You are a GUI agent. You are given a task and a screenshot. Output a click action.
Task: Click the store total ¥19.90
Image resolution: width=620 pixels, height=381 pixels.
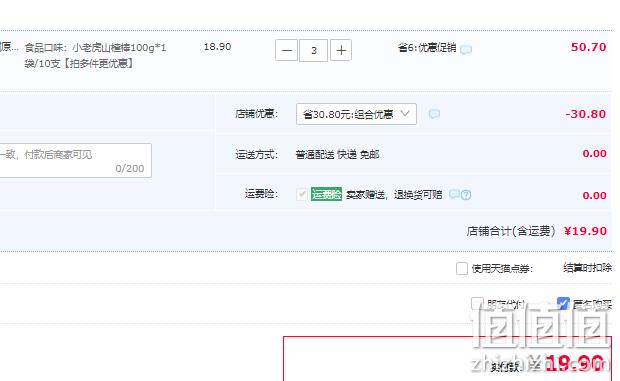[x=585, y=231]
